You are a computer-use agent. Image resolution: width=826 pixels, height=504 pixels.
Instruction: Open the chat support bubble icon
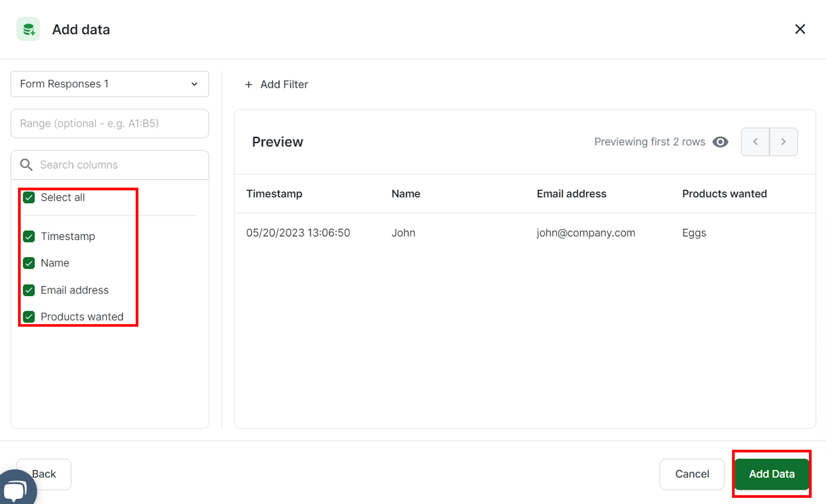pyautogui.click(x=15, y=489)
